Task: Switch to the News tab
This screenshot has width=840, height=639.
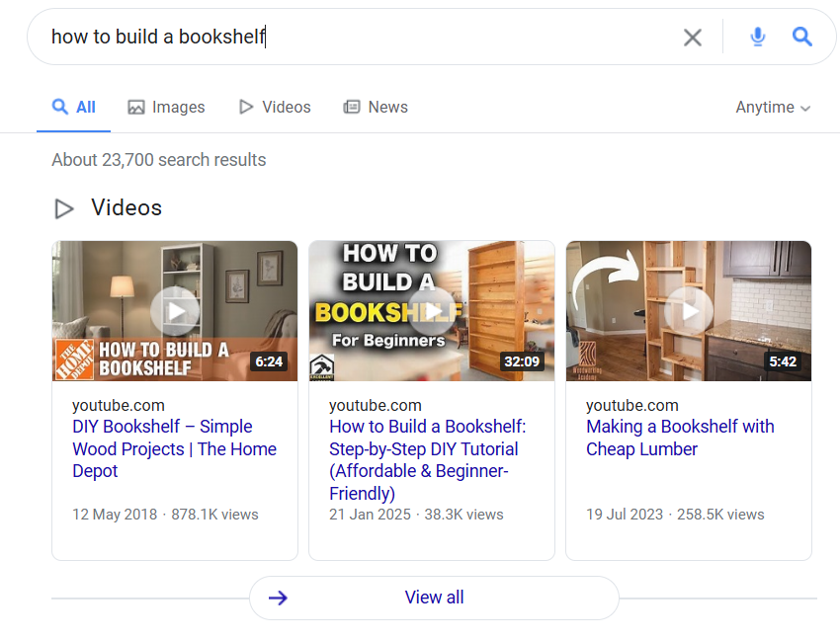Action: [376, 107]
